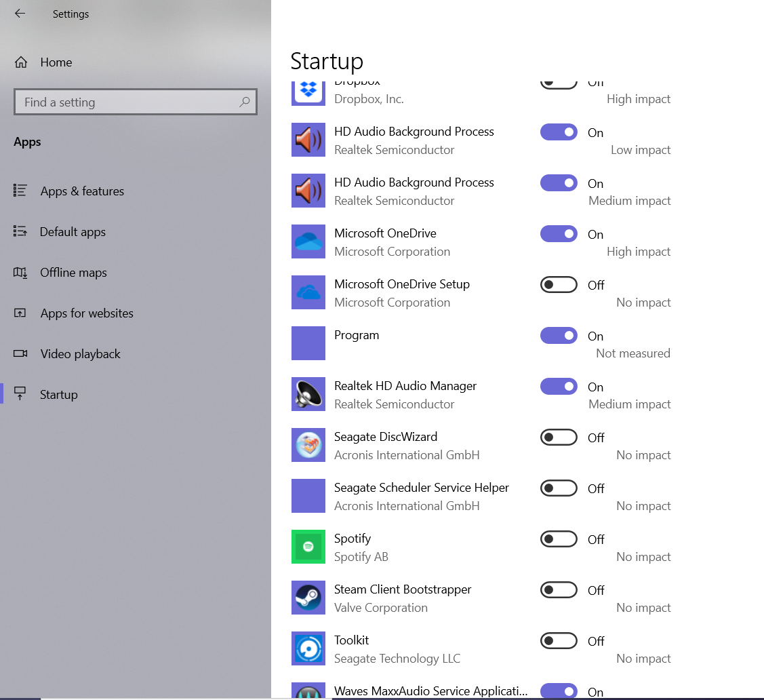This screenshot has height=700, width=764.
Task: Turn off the Program startup toggle
Action: point(559,335)
